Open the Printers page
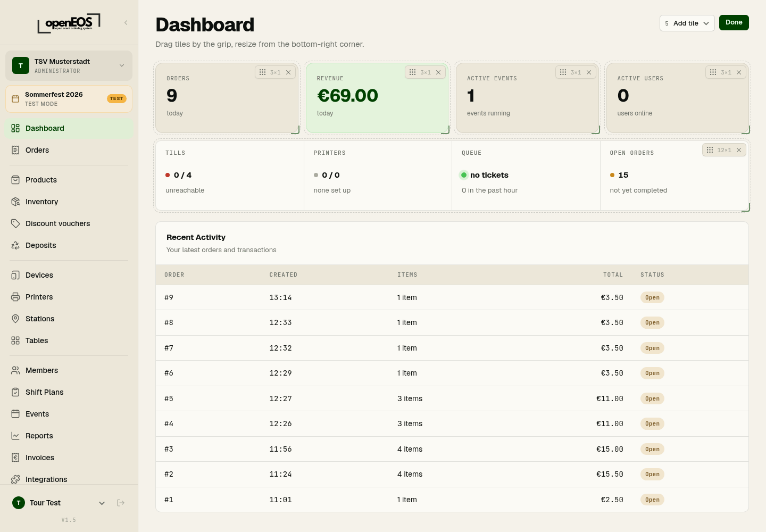766x532 pixels. [x=69, y=297]
